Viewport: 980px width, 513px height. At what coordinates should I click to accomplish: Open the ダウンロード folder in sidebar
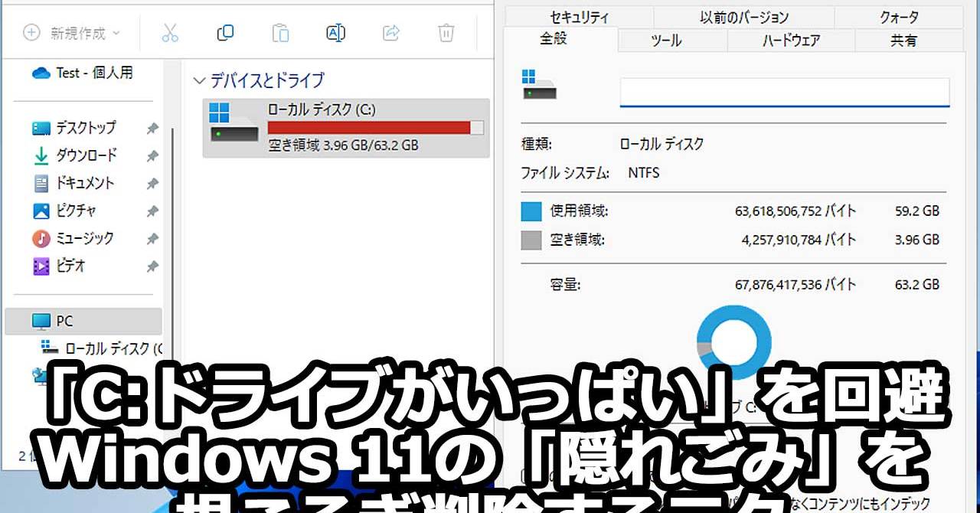(86, 155)
